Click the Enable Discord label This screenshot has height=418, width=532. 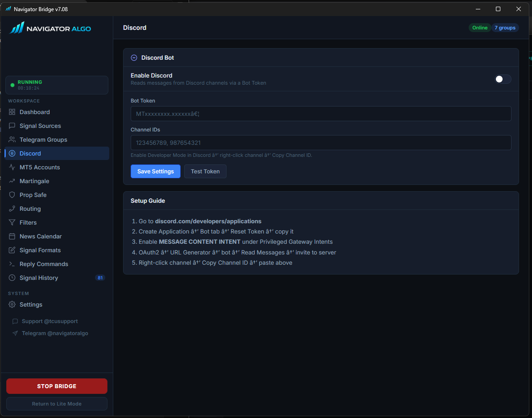[151, 75]
